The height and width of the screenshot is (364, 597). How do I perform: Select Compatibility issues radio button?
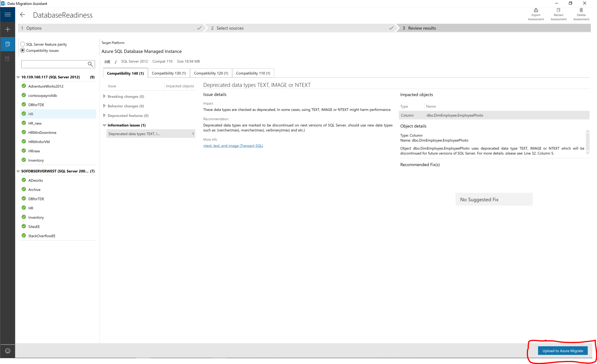click(23, 50)
